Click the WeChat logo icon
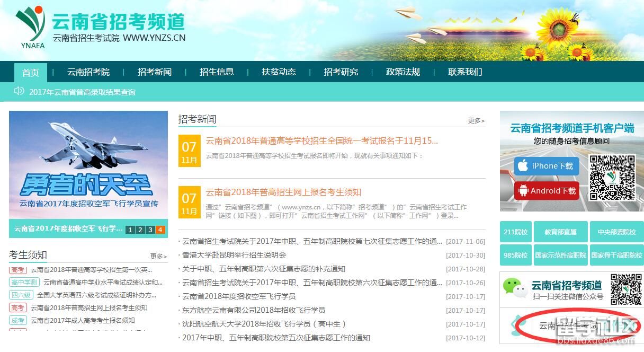This screenshot has height=352, width=644. [515, 288]
